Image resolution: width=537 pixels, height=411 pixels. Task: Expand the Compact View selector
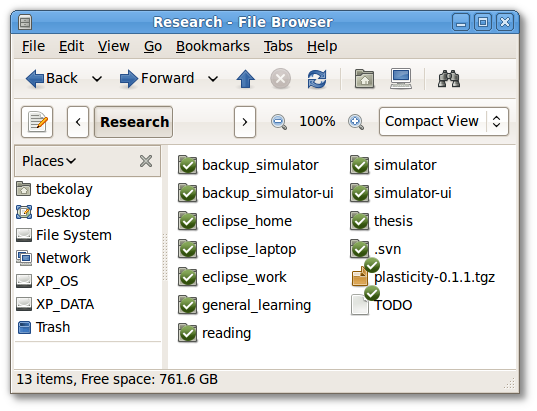point(444,121)
